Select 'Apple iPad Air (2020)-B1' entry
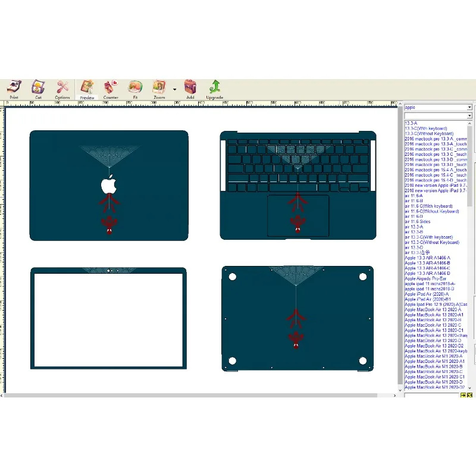This screenshot has height=476, width=476. point(428,299)
